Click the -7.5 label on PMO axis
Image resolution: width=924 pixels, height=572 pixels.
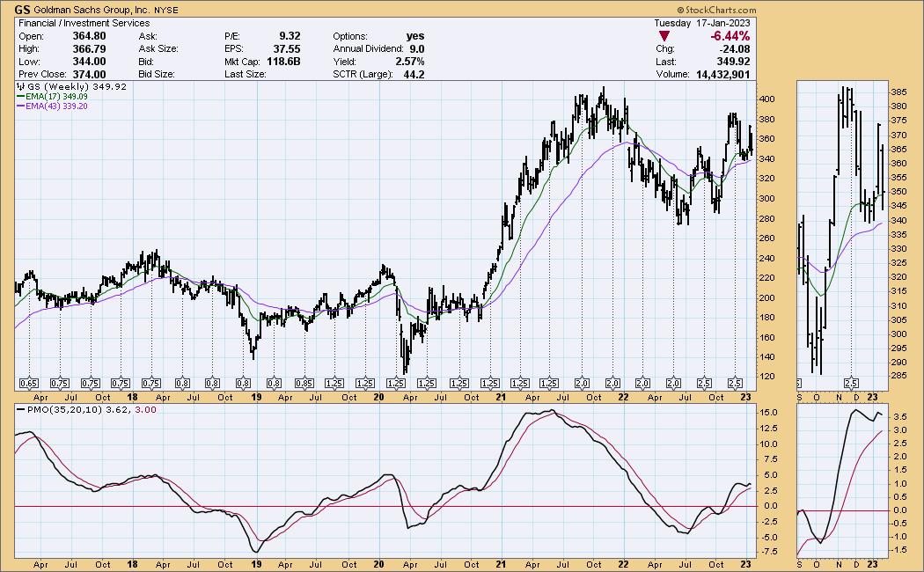pos(768,552)
